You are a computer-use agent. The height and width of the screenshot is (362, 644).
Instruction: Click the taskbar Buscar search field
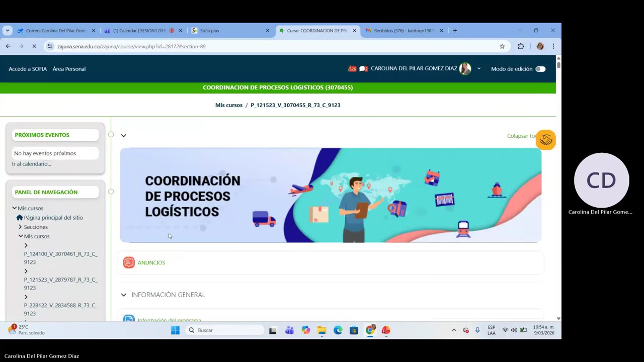tap(224, 330)
